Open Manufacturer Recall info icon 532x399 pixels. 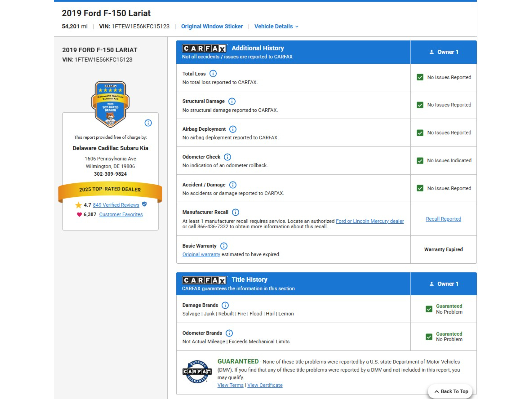pos(235,212)
